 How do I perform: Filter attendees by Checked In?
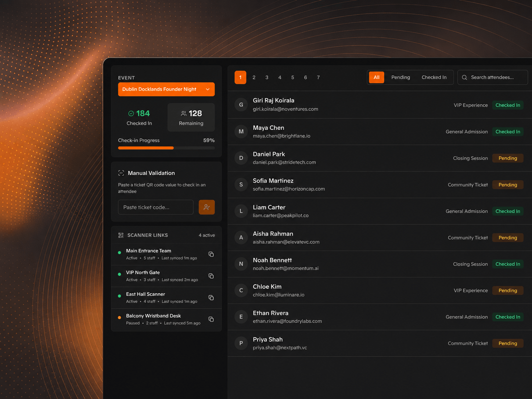434,78
